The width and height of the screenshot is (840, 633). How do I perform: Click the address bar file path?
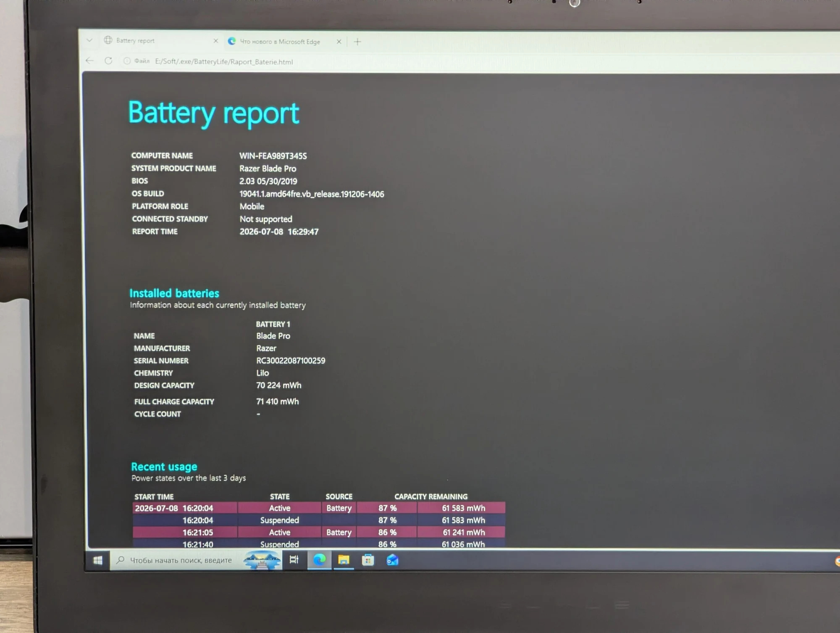click(x=224, y=62)
